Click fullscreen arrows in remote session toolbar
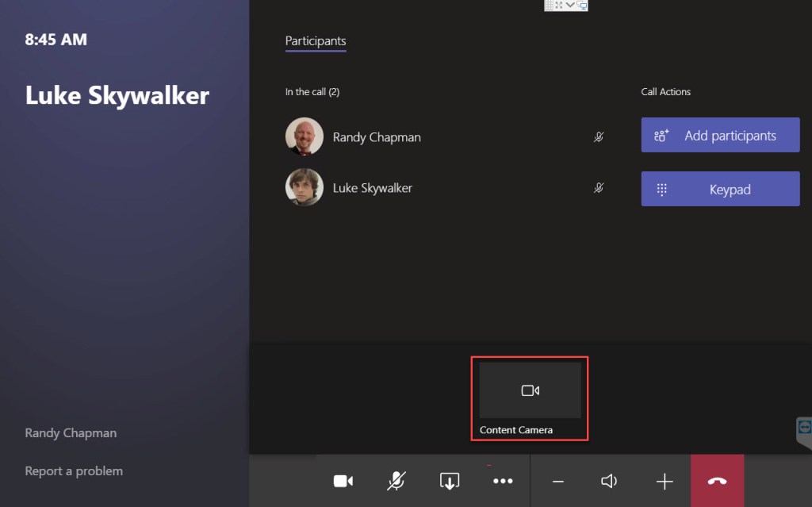 [559, 6]
